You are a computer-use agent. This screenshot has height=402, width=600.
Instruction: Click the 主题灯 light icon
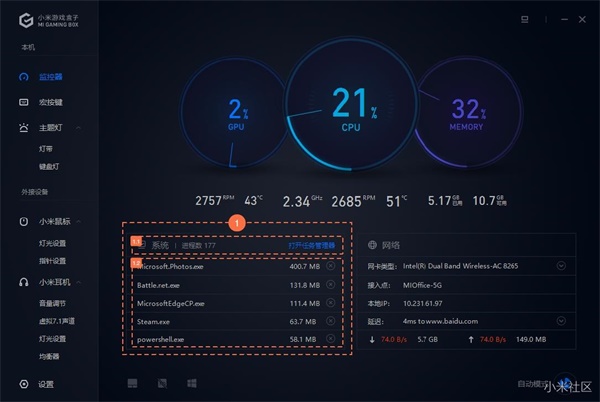tap(24, 128)
